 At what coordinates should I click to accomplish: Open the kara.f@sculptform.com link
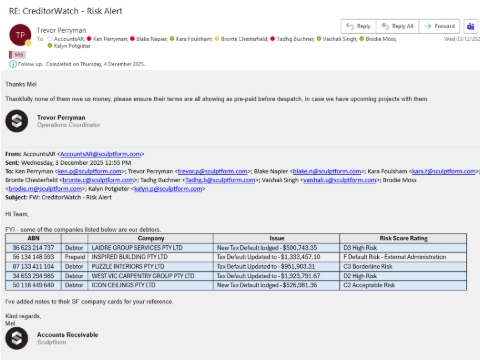[x=444, y=171]
